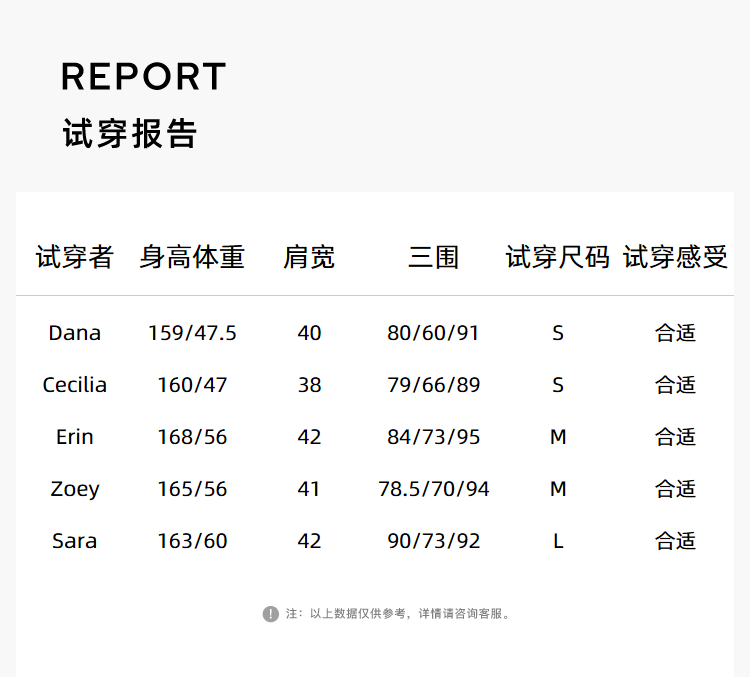750x677 pixels.
Task: Click the 肩宽 column header
Action: (309, 258)
